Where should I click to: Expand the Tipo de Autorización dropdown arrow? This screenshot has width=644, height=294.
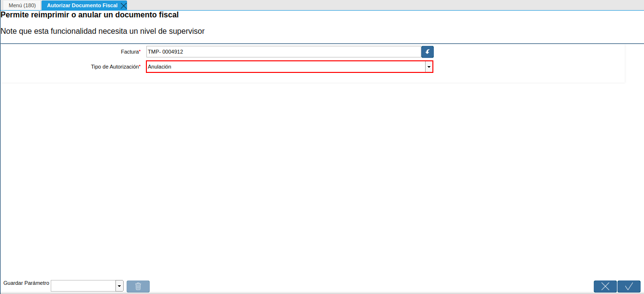(429, 67)
